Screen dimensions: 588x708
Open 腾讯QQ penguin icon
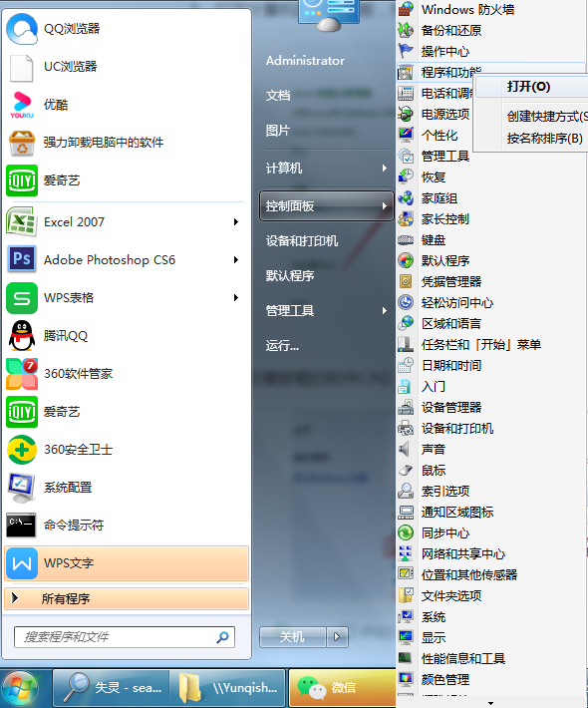(x=22, y=335)
